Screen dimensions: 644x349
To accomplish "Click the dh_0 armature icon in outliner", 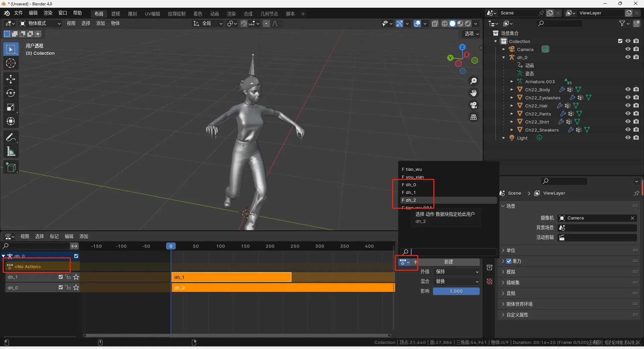I will pyautogui.click(x=512, y=57).
